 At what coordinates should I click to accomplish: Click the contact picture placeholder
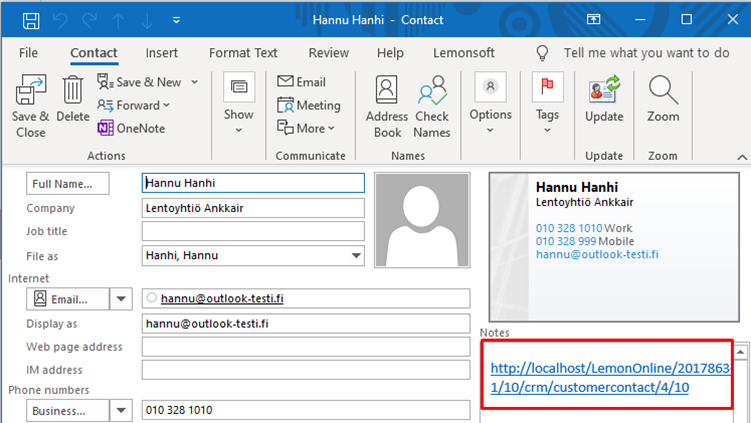tap(422, 220)
